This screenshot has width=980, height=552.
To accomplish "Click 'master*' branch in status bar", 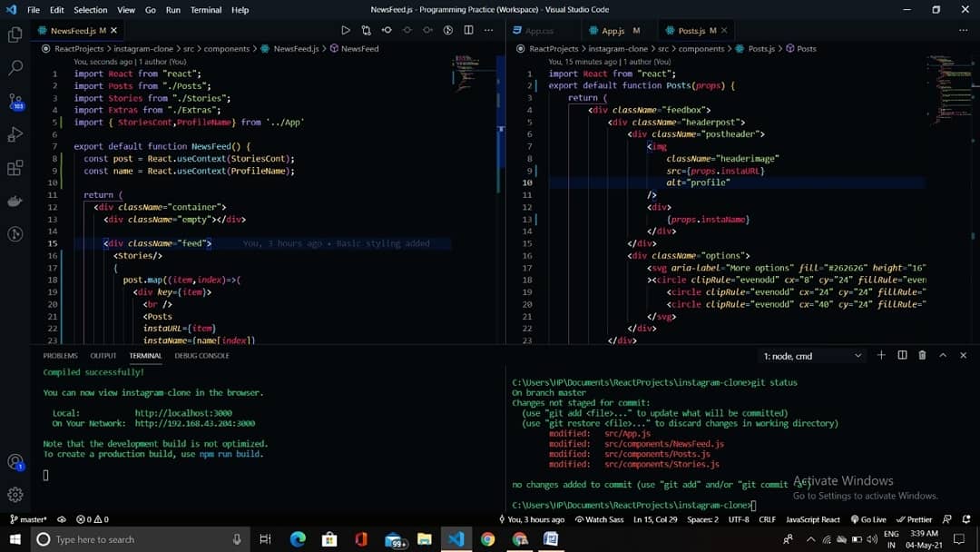I will click(x=28, y=519).
